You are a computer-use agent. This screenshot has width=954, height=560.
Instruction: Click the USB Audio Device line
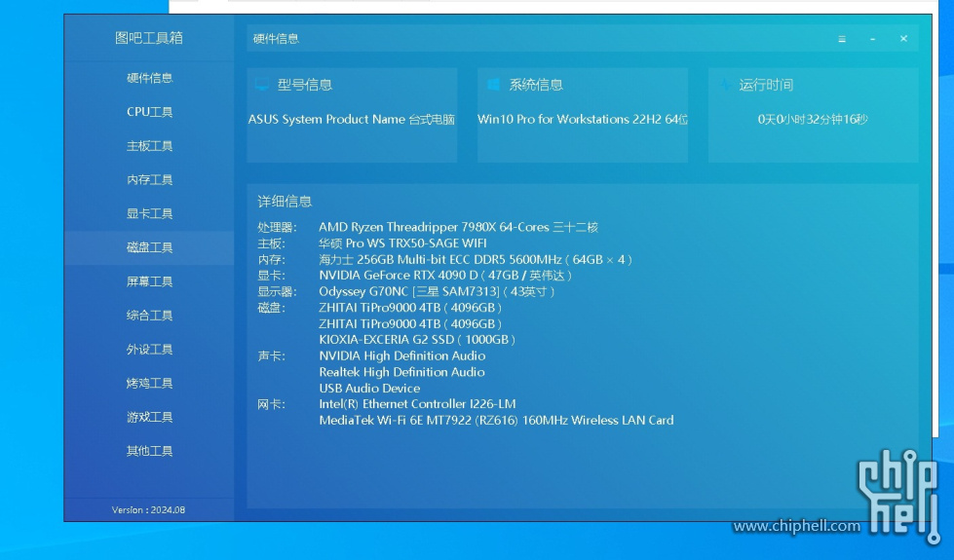pyautogui.click(x=369, y=388)
